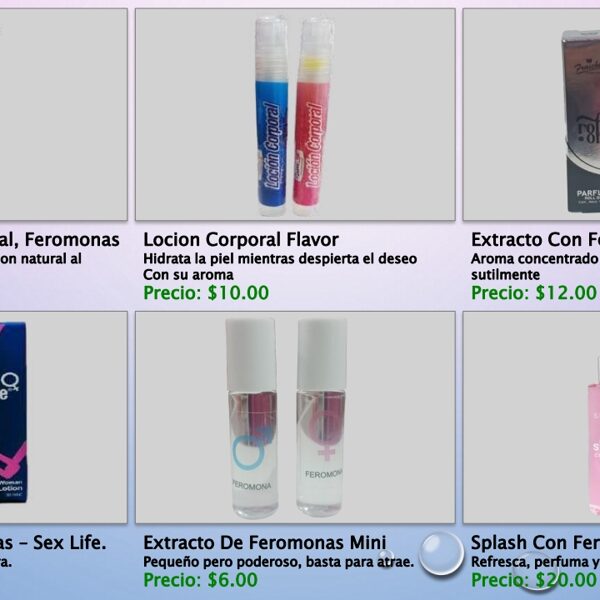Click the Precio $20.00 price label
The width and height of the screenshot is (600, 600).
(x=534, y=580)
